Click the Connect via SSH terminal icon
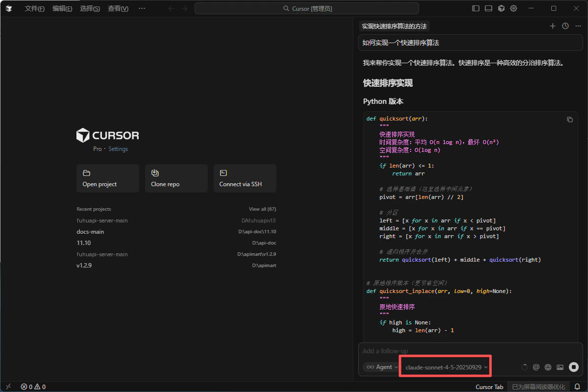 (223, 173)
